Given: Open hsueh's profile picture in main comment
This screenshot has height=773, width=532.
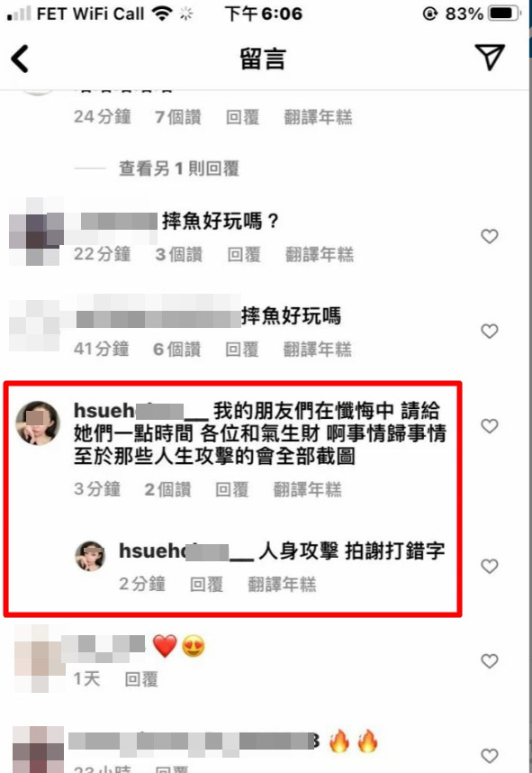Looking at the screenshot, I should (38, 423).
